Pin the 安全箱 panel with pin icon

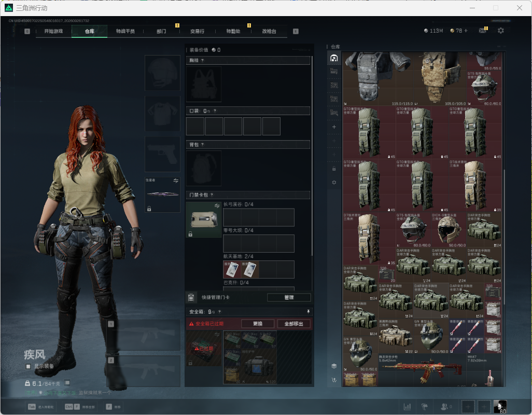(308, 311)
